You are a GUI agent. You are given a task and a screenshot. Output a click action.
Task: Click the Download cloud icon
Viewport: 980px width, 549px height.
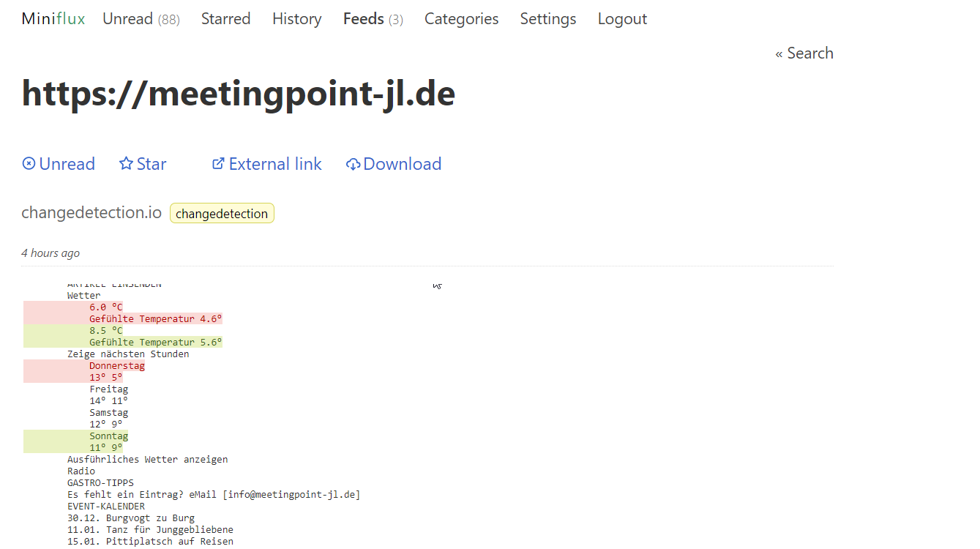click(x=353, y=164)
